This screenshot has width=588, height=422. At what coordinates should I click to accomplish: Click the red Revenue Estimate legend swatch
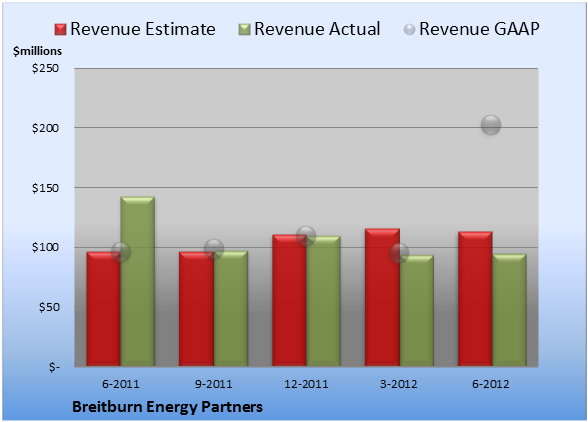pos(60,29)
